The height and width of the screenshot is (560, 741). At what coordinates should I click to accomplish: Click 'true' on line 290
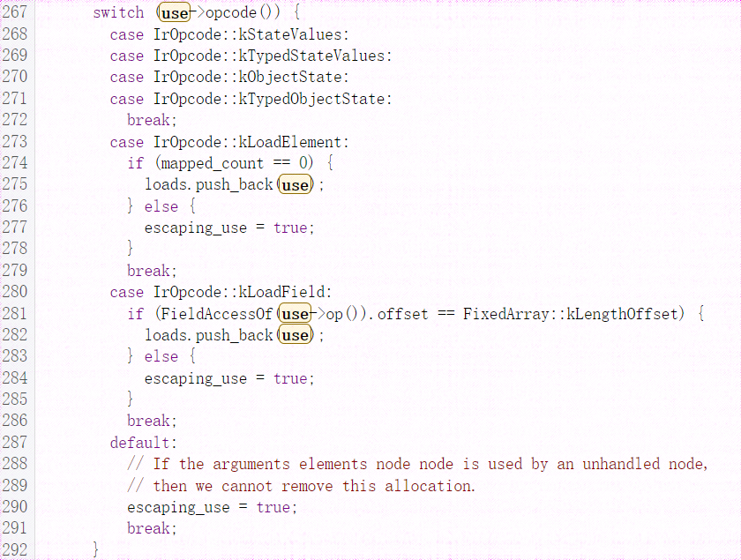[273, 508]
